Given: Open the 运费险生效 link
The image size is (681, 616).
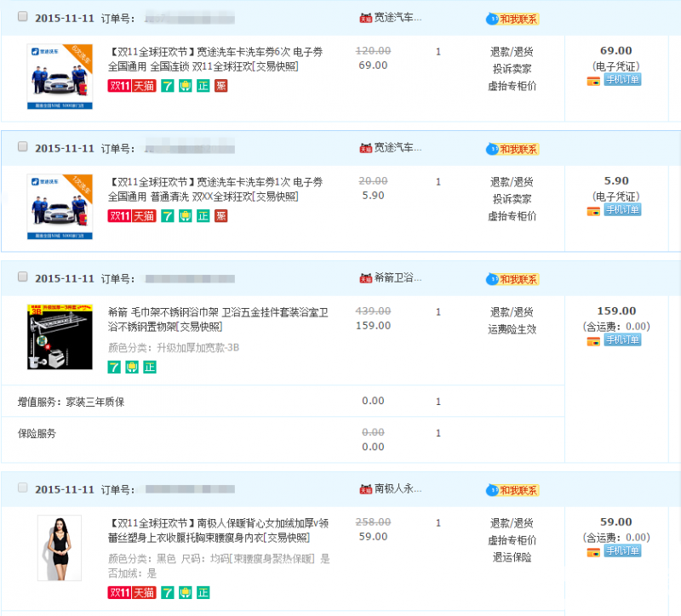Looking at the screenshot, I should (x=512, y=328).
